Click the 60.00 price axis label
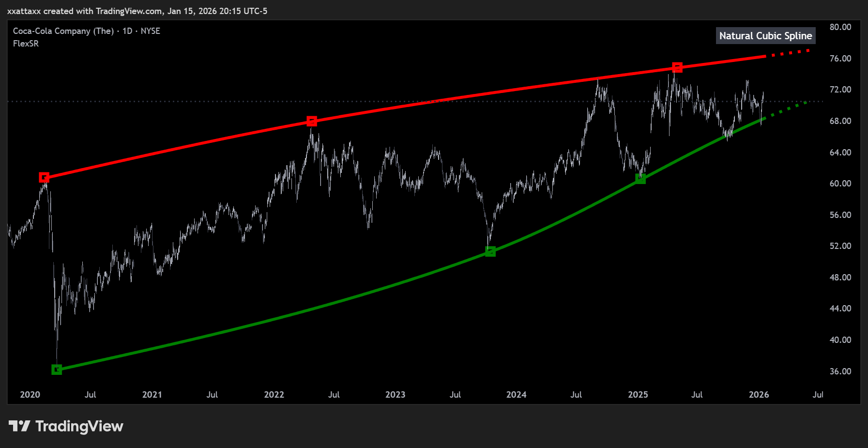Viewport: 868px width, 448px height. pyautogui.click(x=840, y=184)
